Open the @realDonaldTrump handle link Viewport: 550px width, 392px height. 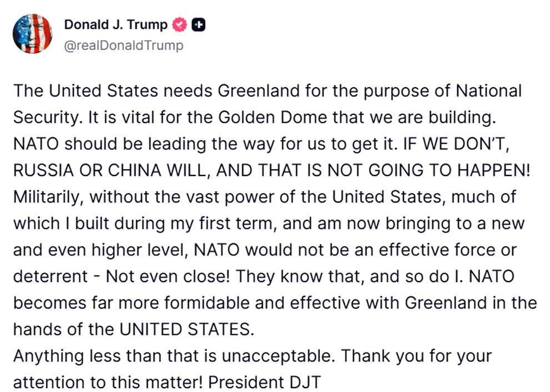tap(123, 46)
